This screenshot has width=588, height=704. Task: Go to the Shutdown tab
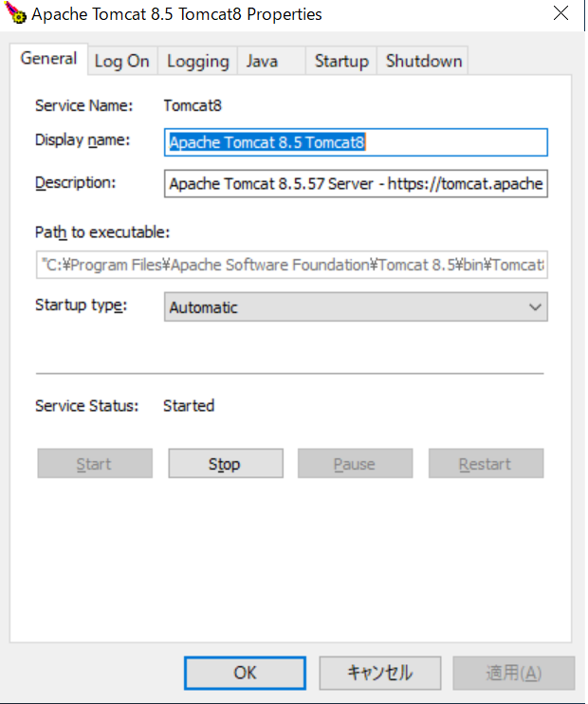pos(423,61)
